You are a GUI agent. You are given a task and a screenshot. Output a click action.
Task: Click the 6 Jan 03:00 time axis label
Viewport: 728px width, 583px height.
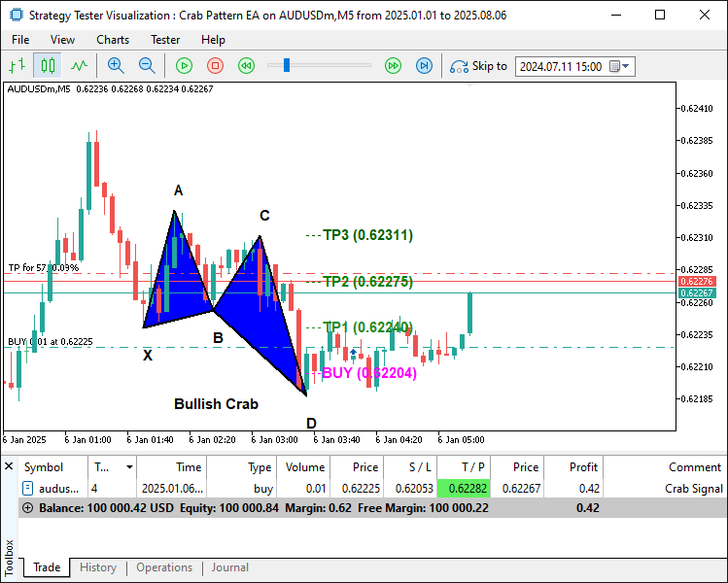(x=274, y=439)
